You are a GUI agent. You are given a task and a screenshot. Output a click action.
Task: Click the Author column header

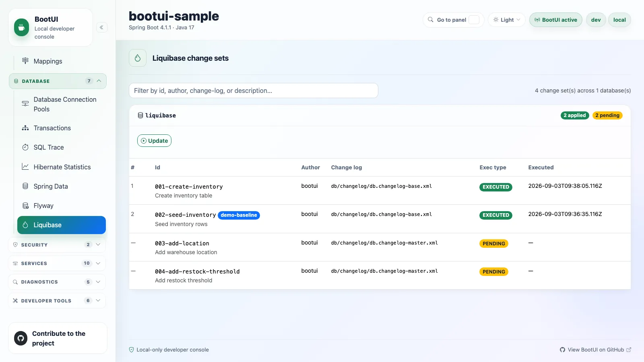click(x=311, y=167)
